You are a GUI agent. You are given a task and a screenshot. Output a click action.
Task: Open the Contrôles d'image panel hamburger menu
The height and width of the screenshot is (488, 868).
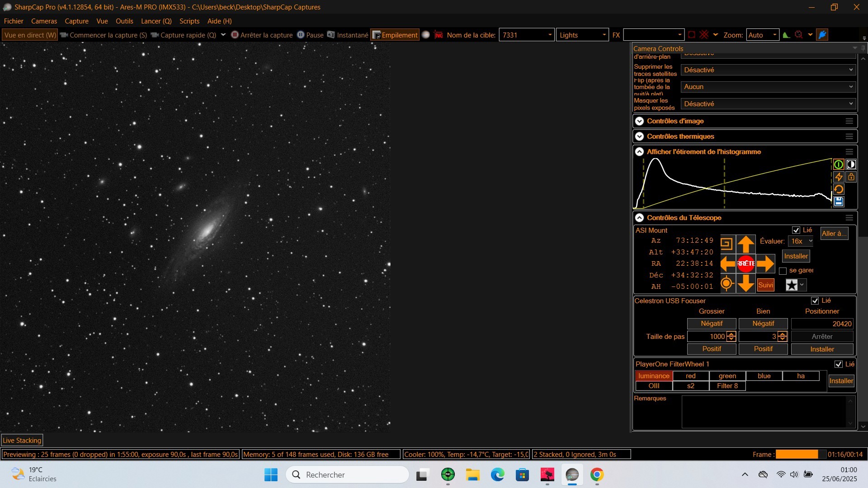pyautogui.click(x=849, y=121)
